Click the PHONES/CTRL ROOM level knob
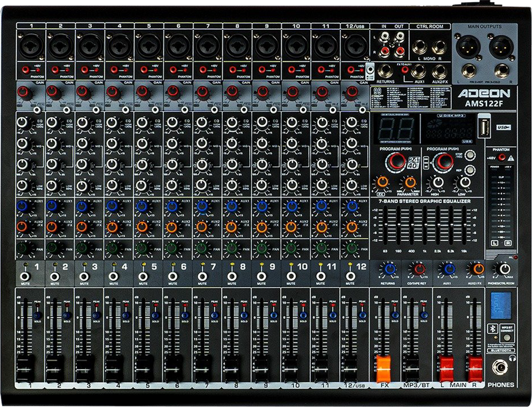The image size is (532, 407). pyautogui.click(x=505, y=269)
